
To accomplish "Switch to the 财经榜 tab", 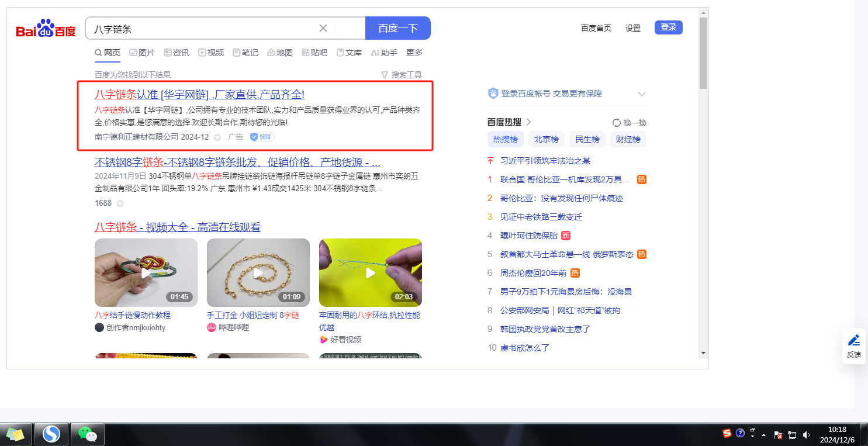I will (628, 139).
